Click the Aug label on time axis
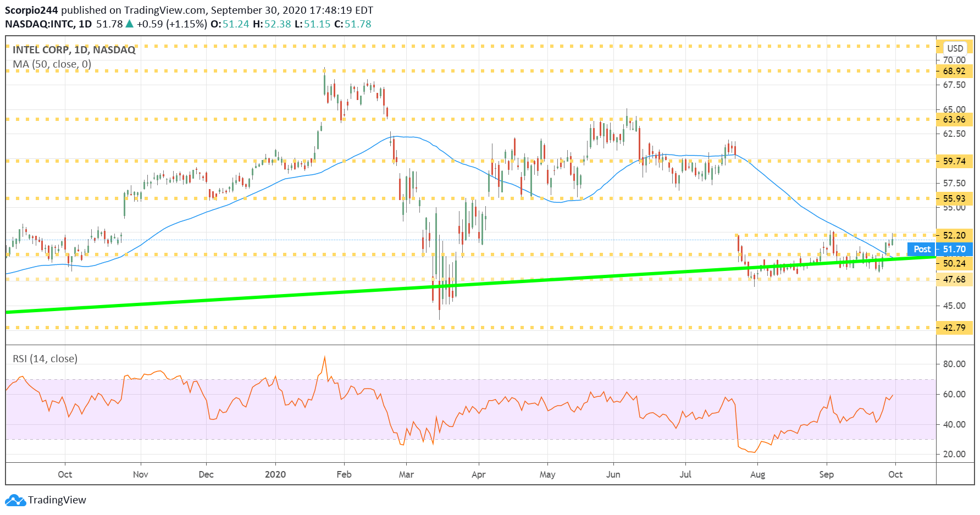 [x=758, y=474]
